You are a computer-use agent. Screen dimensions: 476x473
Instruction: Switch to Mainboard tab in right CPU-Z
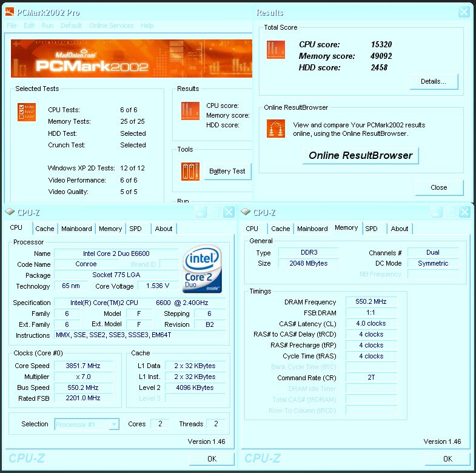[x=312, y=229]
